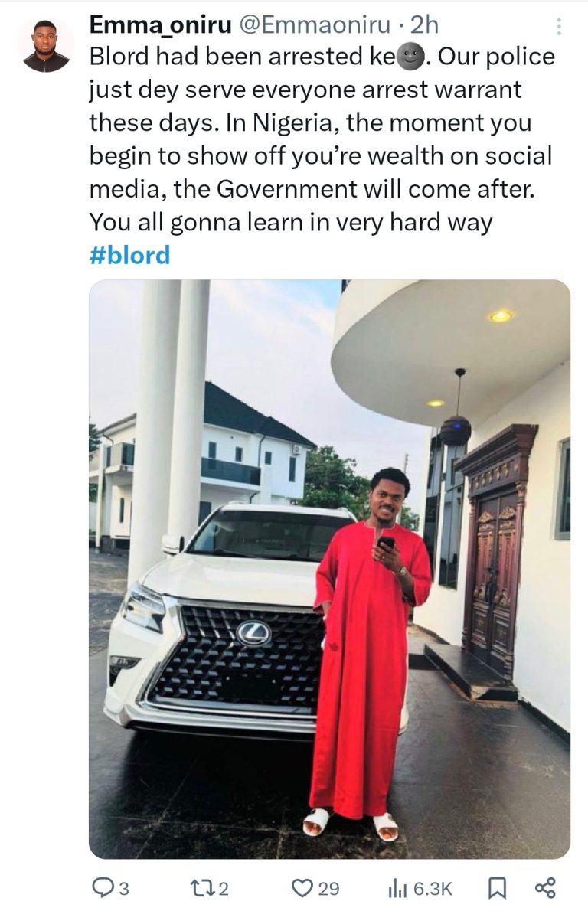588x911 pixels.
Task: Click the like count of 29
Action: click(x=328, y=889)
